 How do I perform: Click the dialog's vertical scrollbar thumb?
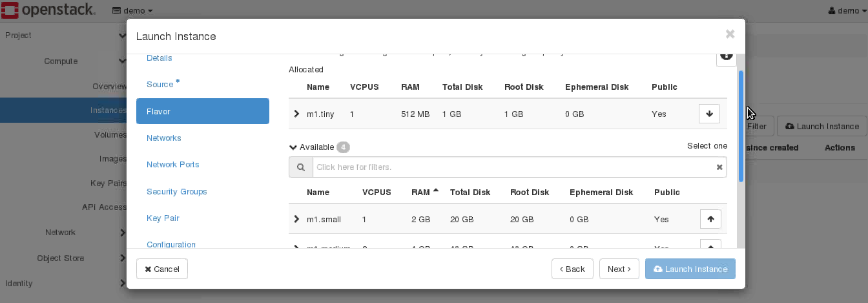click(741, 126)
